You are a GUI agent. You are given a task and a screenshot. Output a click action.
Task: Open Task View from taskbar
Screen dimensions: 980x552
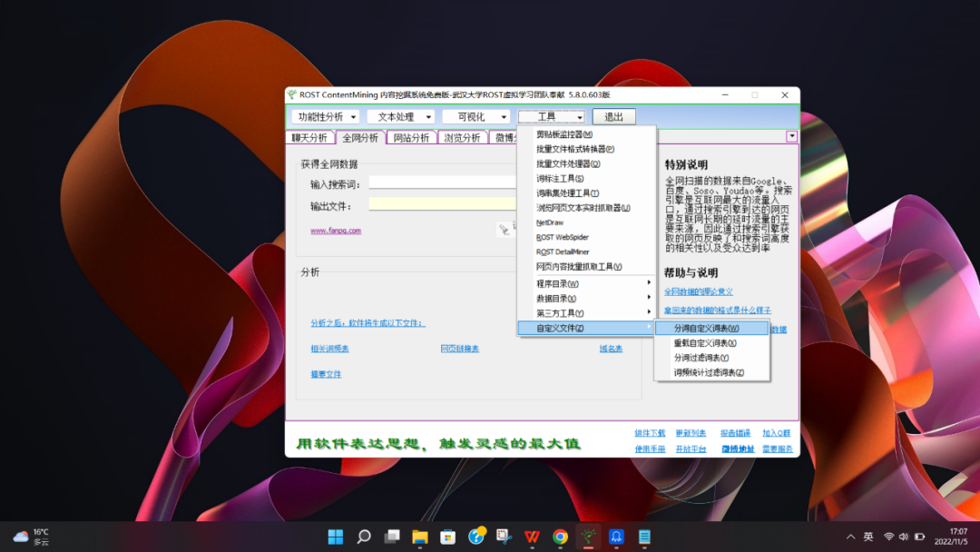(392, 537)
